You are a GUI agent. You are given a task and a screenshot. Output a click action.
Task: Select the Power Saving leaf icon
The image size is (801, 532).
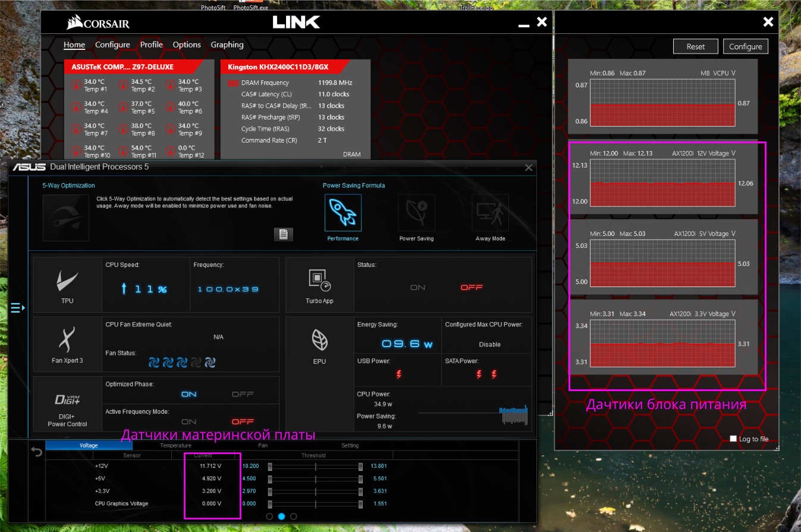[x=416, y=213]
